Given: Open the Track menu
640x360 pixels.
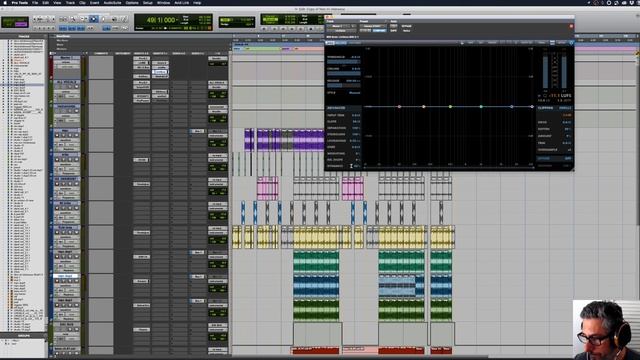Looking at the screenshot, I should click(x=70, y=2).
